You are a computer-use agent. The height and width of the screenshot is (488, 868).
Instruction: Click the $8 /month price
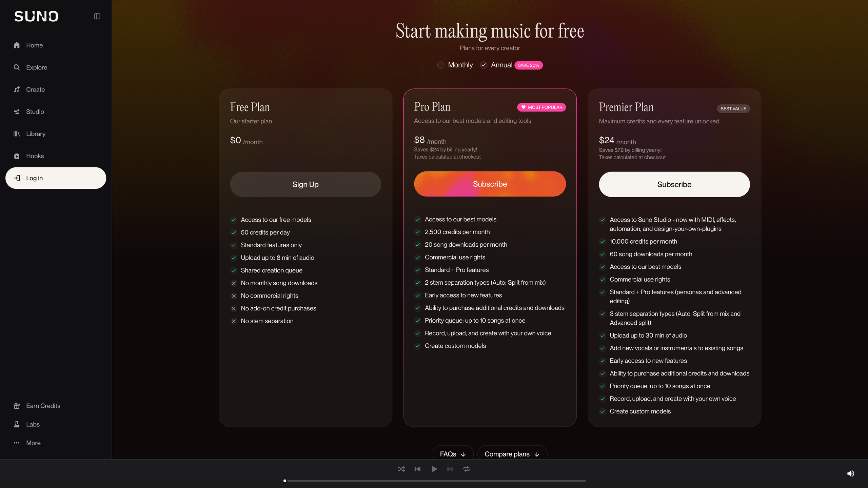[430, 140]
